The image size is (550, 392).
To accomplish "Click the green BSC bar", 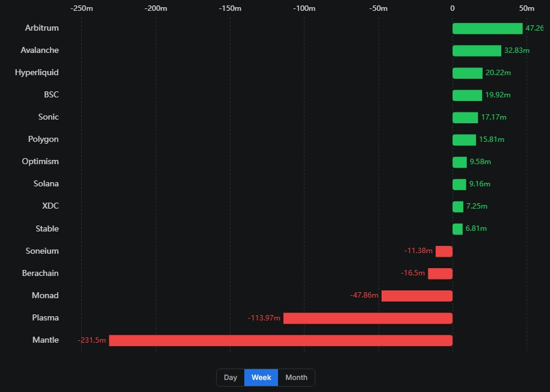I will tap(467, 95).
